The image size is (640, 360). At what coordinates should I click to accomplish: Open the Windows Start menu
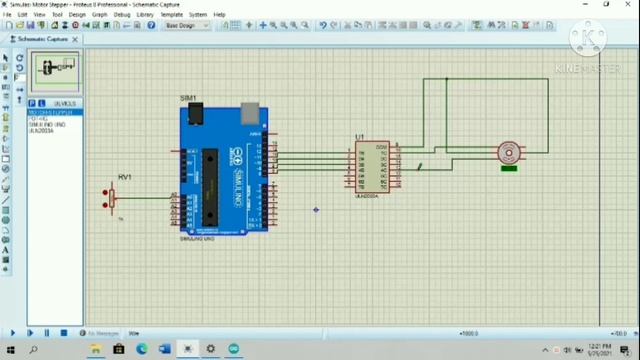[x=11, y=349]
